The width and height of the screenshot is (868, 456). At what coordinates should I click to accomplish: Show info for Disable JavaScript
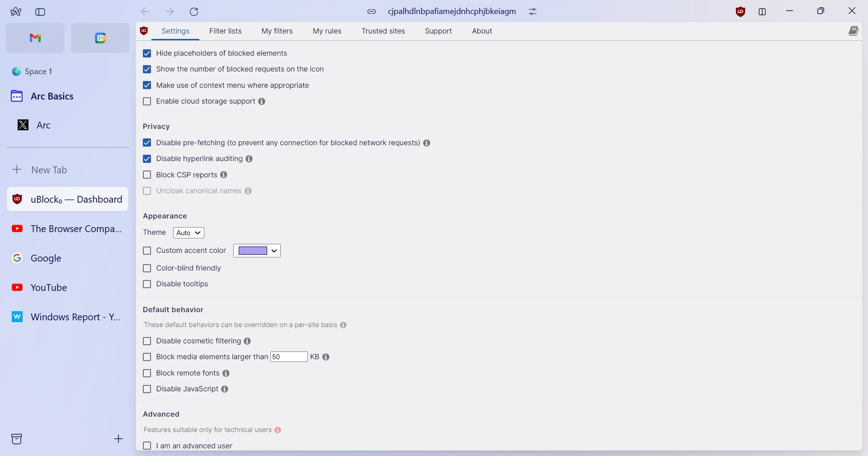tap(225, 389)
